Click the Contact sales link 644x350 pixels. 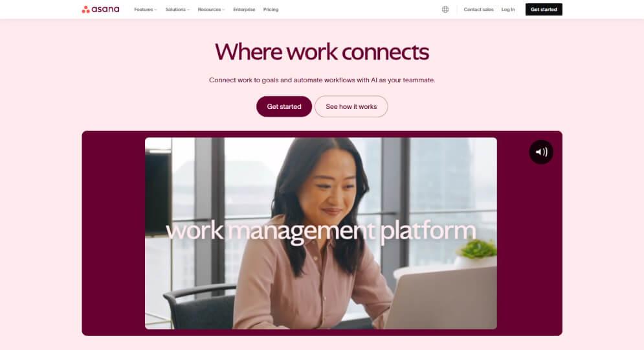pyautogui.click(x=478, y=10)
